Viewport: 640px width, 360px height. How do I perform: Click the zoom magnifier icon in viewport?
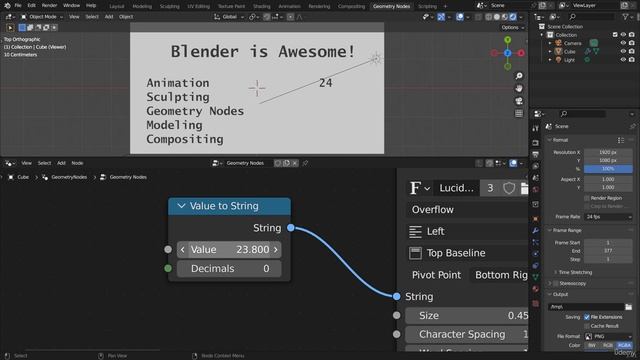coord(519,76)
